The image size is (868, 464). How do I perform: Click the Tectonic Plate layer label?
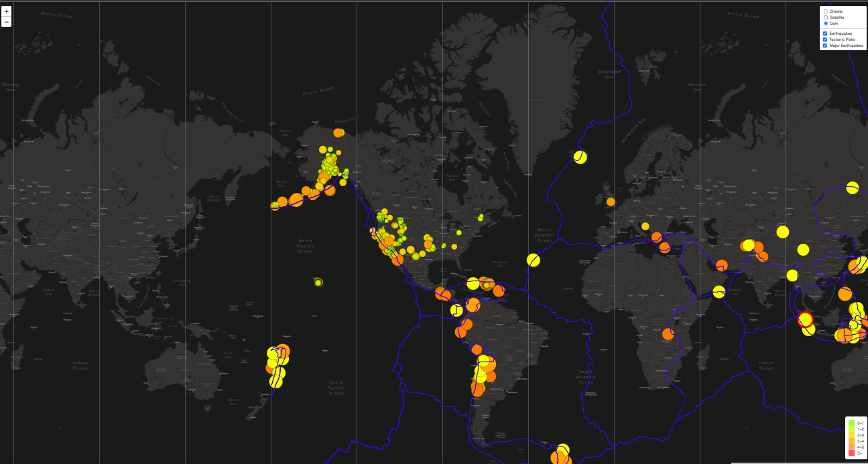(x=842, y=40)
